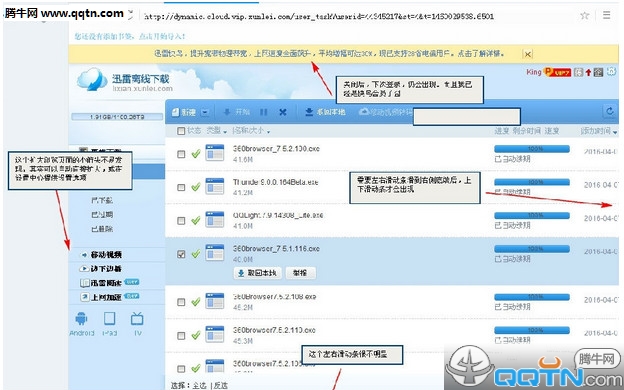Click the Xunlei cloud logo
The width and height of the screenshot is (624, 390).
(x=92, y=79)
